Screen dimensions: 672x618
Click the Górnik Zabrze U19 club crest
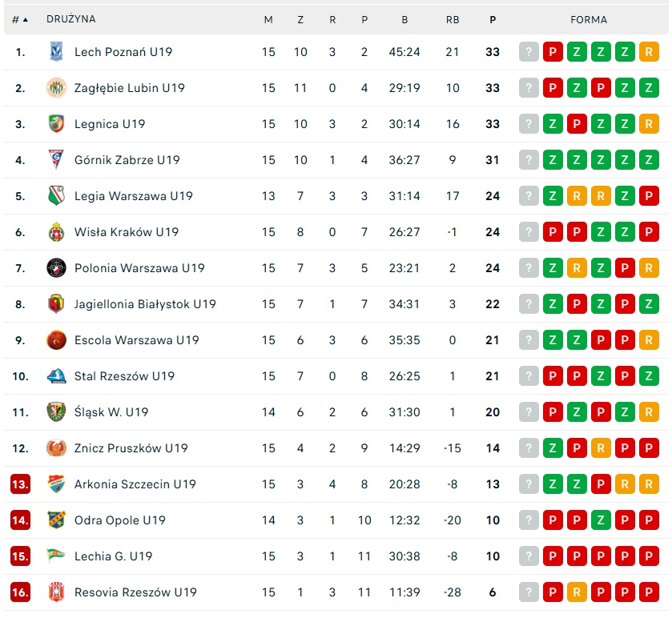56,160
